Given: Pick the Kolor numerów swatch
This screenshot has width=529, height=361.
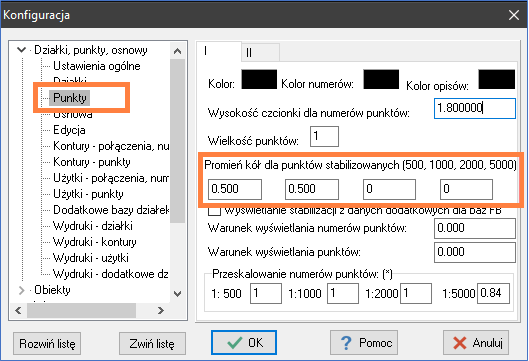Looking at the screenshot, I should 381,79.
